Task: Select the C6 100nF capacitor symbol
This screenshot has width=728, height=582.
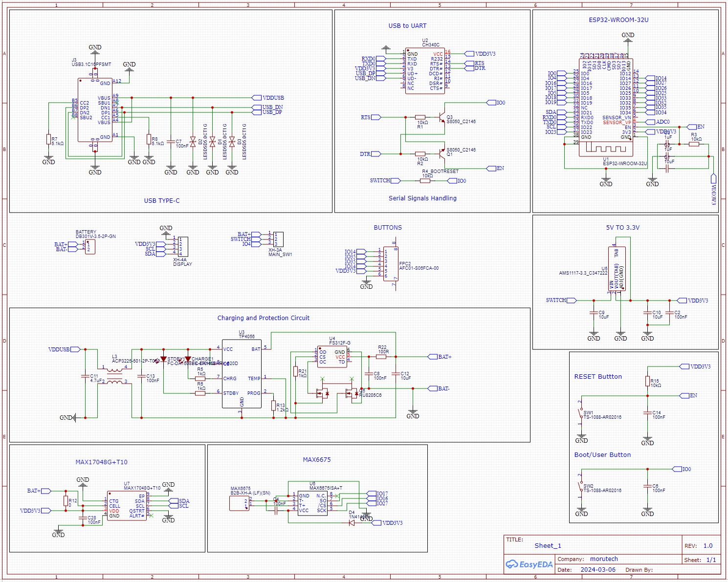Action: 647,486
